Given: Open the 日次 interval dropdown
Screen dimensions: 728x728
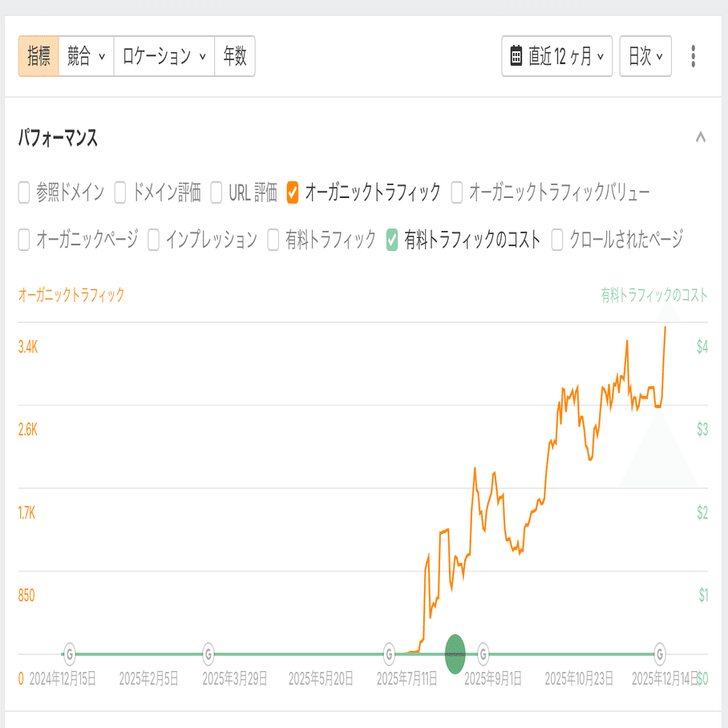Looking at the screenshot, I should 645,56.
